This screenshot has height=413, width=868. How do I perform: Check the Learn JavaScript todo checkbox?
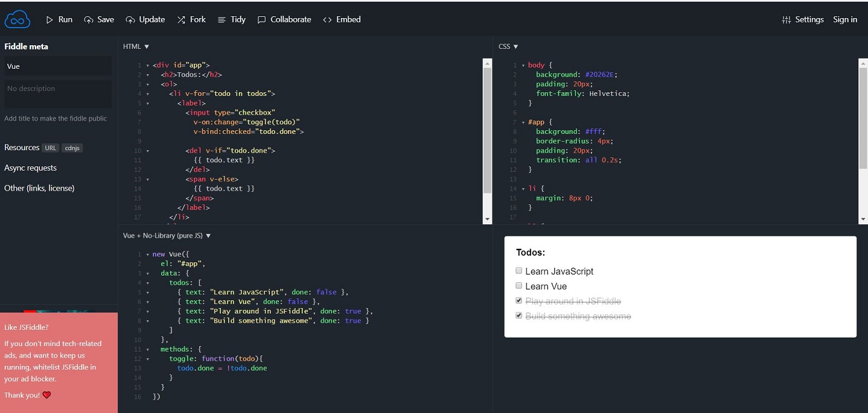click(x=519, y=271)
